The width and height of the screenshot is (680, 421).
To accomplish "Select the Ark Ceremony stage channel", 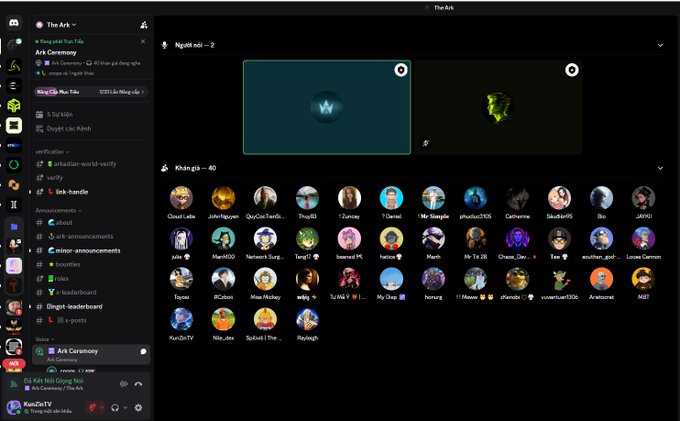I will pos(90,354).
